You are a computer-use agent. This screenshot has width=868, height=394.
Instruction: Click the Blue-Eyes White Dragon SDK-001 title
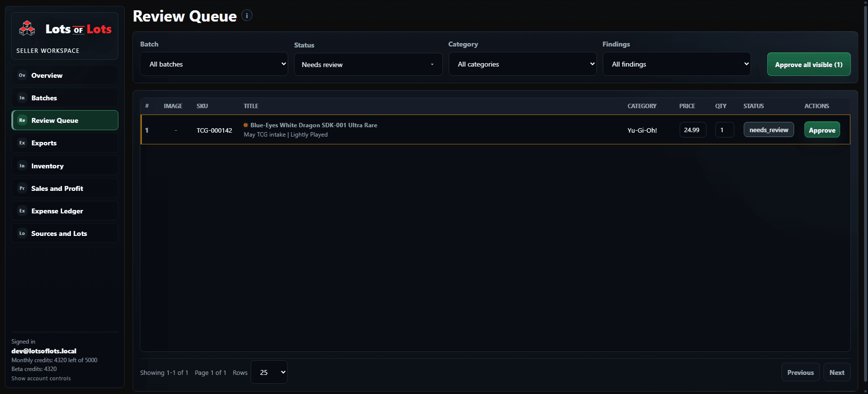(x=314, y=125)
